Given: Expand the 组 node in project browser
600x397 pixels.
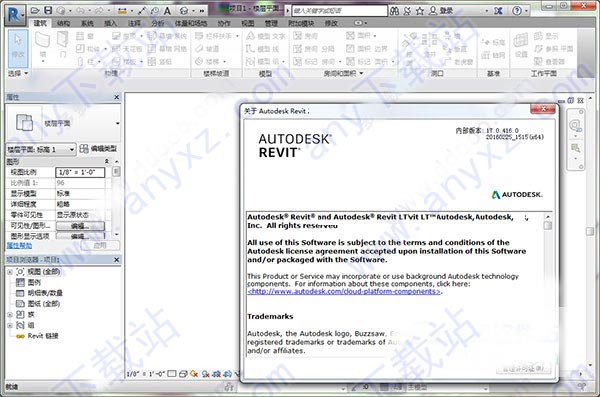Looking at the screenshot, I should pyautogui.click(x=10, y=325).
